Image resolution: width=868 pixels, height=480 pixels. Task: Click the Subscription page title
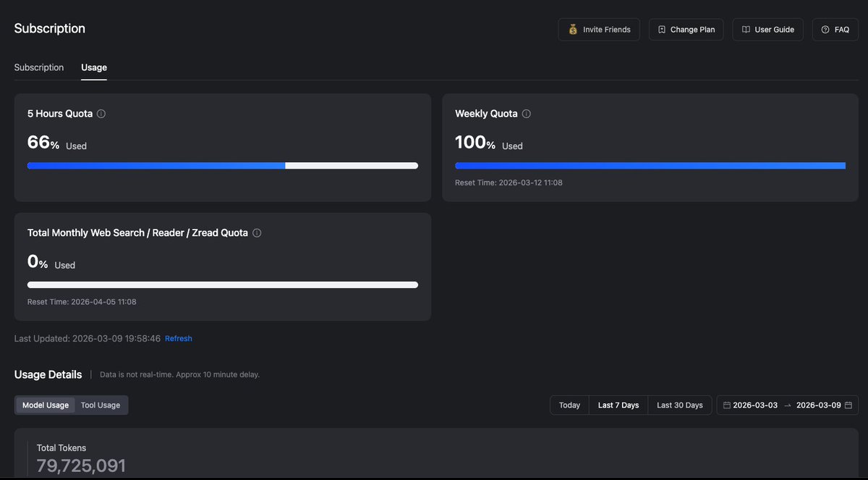coord(50,28)
